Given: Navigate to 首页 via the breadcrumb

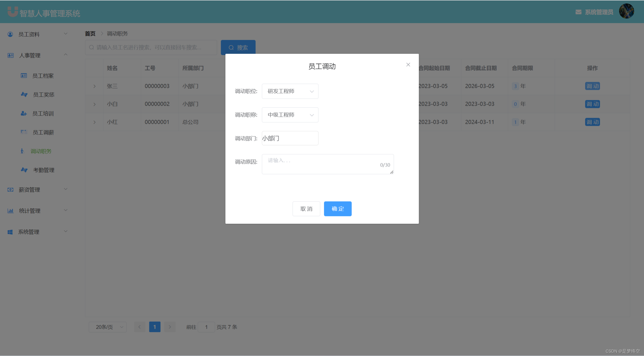Looking at the screenshot, I should coord(90,33).
